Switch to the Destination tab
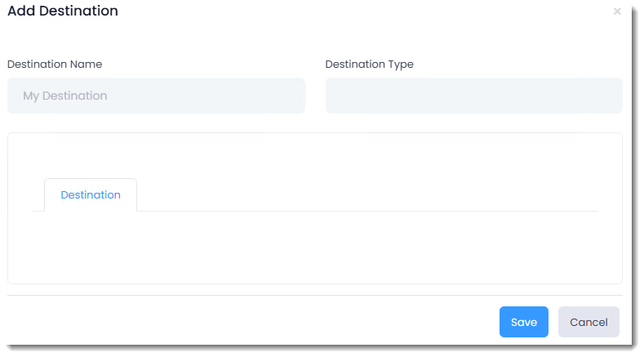 [91, 195]
